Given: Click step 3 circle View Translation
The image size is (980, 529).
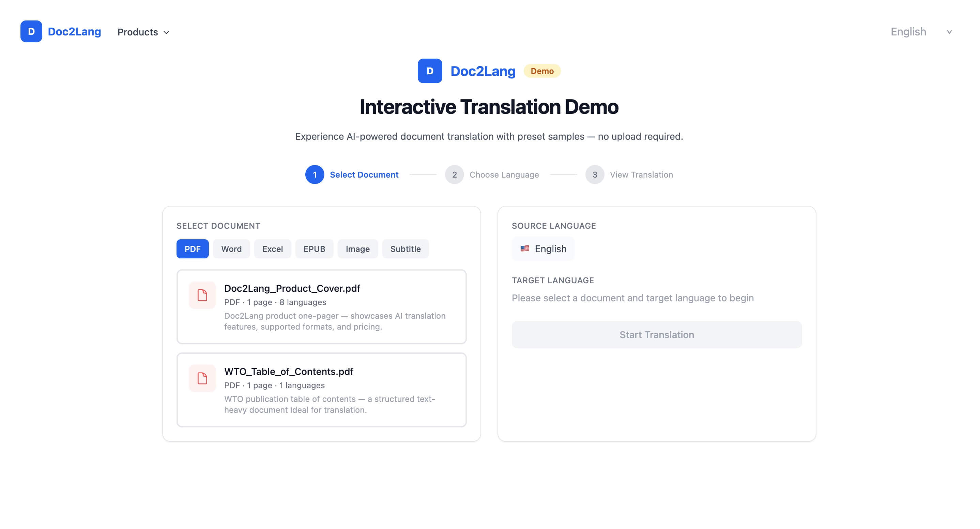Looking at the screenshot, I should click(x=595, y=175).
